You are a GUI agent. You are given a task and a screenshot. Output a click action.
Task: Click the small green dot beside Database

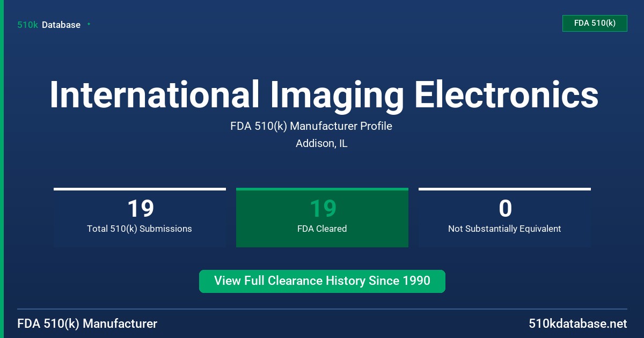pos(89,24)
